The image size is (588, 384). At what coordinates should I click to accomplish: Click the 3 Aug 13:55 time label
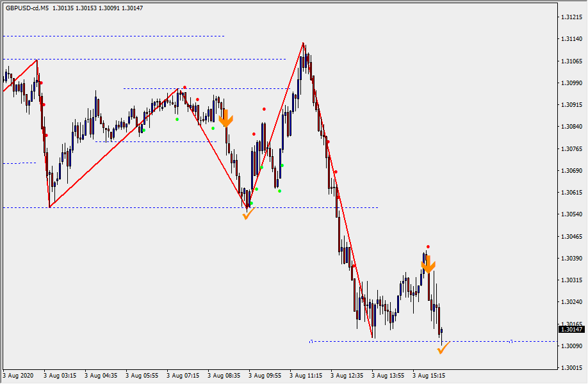click(x=388, y=376)
